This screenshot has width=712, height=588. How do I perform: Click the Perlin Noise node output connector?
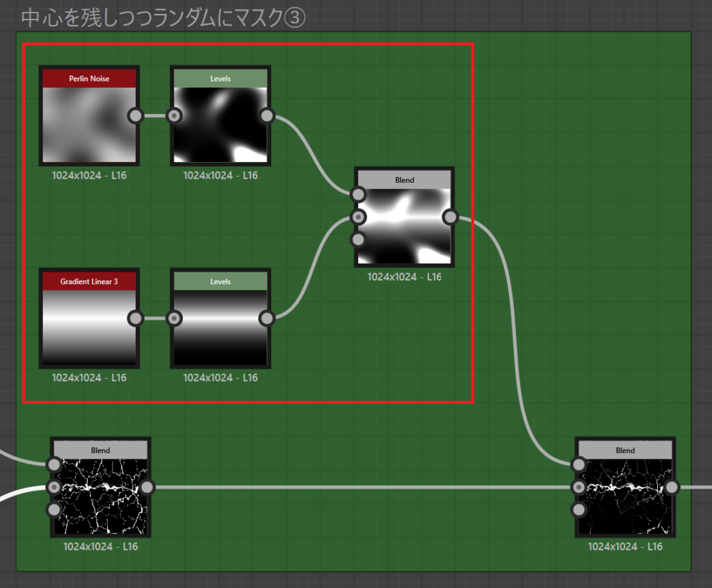click(136, 115)
